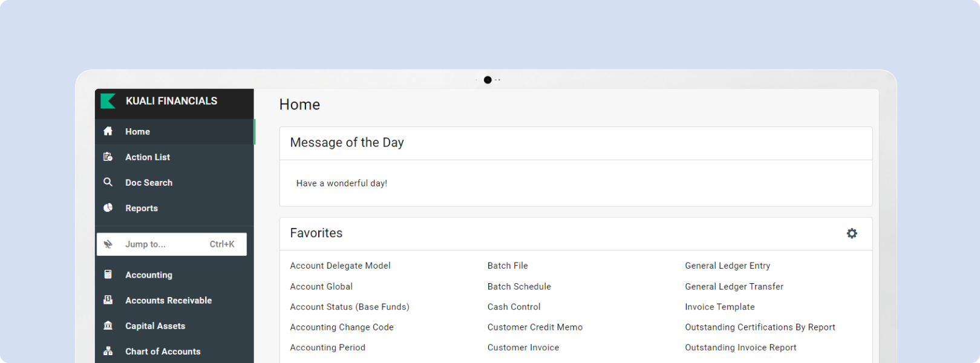Click the Reports pie chart icon
This screenshot has width=980, height=363.
click(108, 208)
